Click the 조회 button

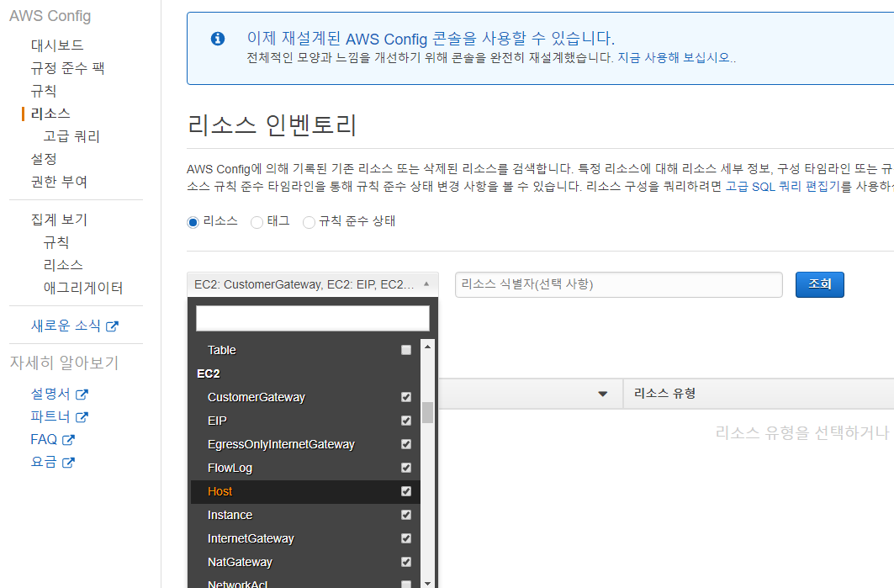pos(819,284)
